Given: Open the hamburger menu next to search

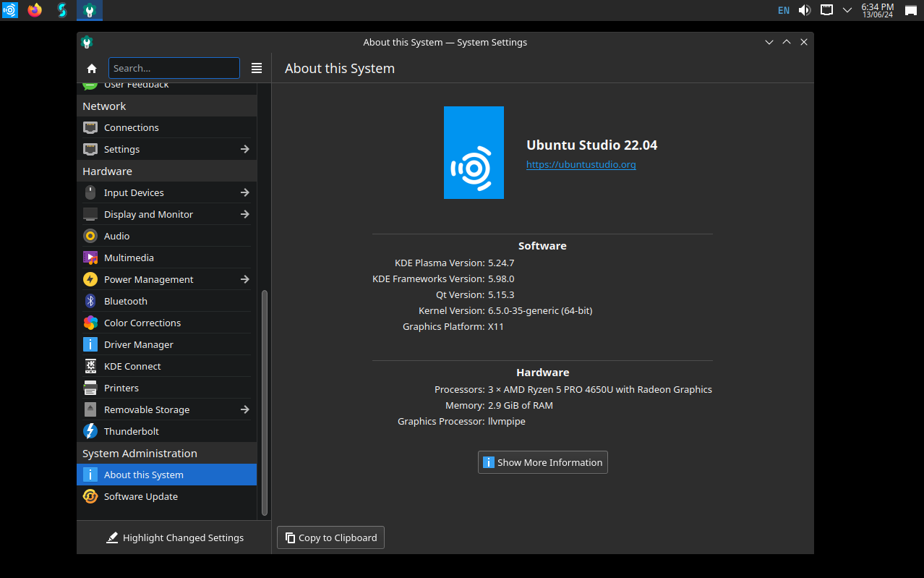Looking at the screenshot, I should point(257,68).
